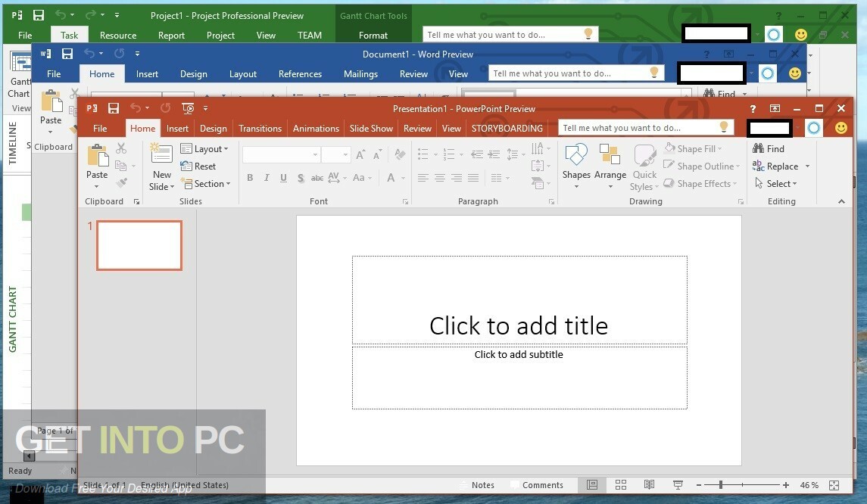
Task: Open the Replace dropdown arrow in PowerPoint
Action: [807, 166]
